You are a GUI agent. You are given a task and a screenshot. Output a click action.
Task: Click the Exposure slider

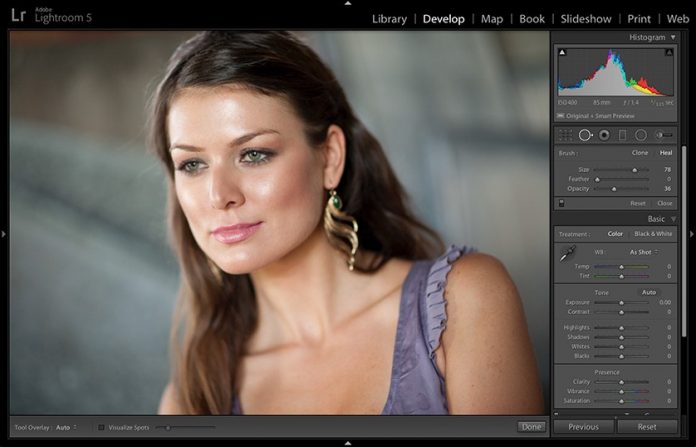(x=621, y=302)
